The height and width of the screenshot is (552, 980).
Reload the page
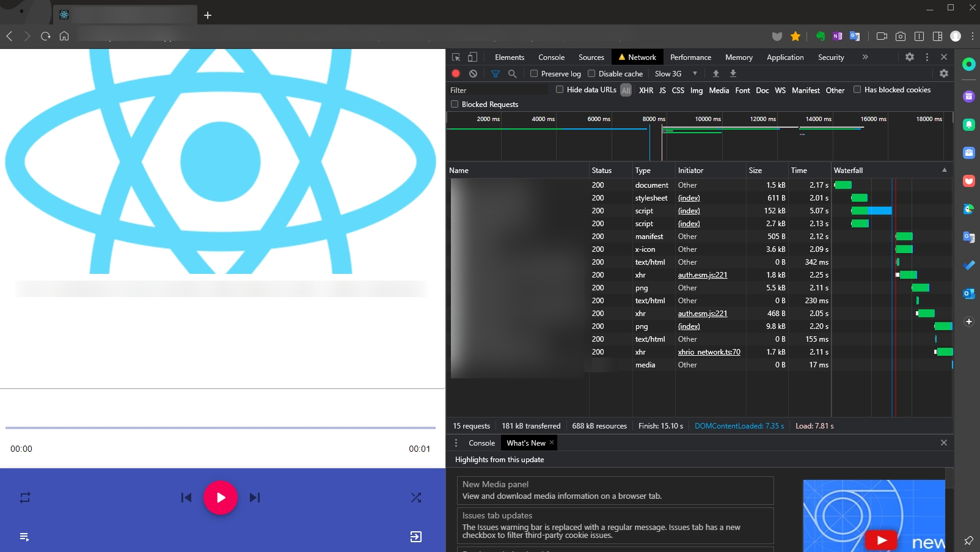pos(45,36)
